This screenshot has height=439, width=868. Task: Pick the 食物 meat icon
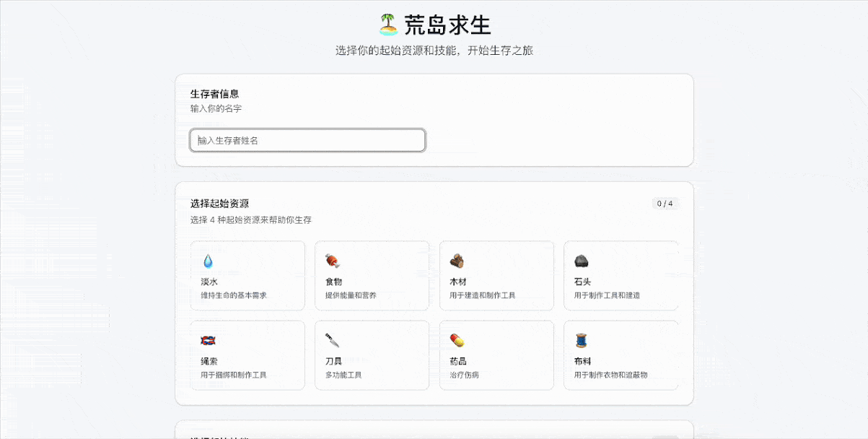332,261
